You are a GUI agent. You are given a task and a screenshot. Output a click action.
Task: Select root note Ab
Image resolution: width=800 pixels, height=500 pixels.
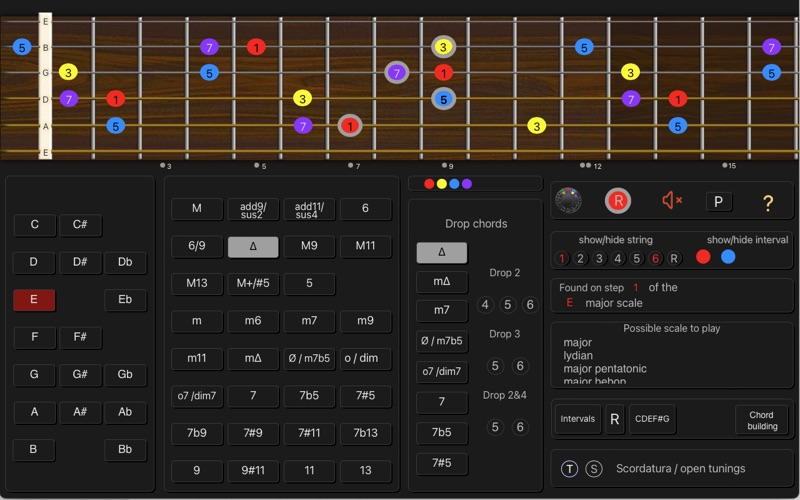point(125,412)
